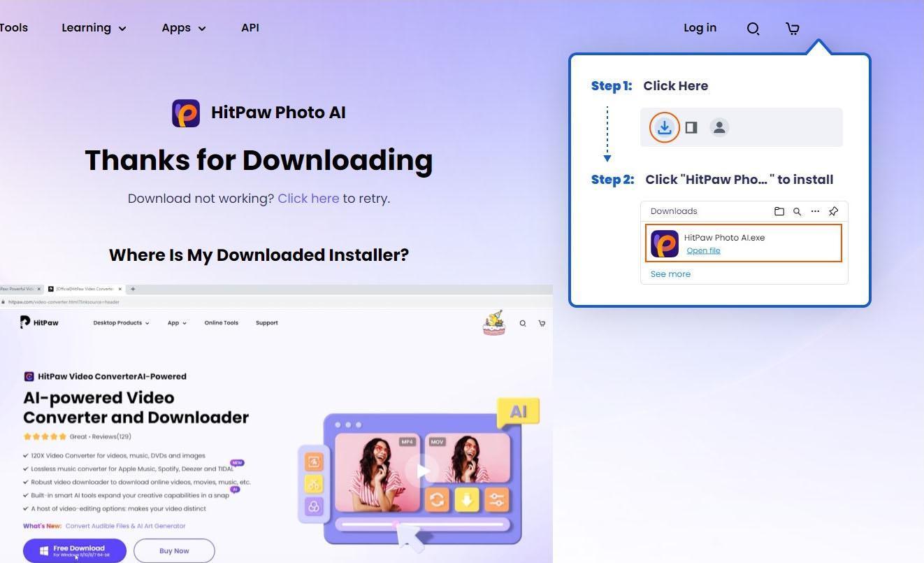
Task: Click the cart icon in the demo screenshot
Action: coord(542,323)
